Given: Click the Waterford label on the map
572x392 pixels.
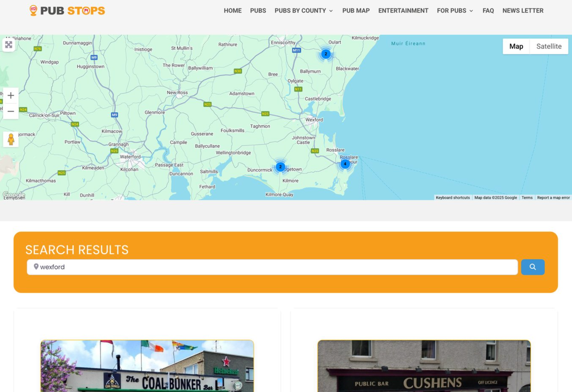Looking at the screenshot, I should click(130, 156).
